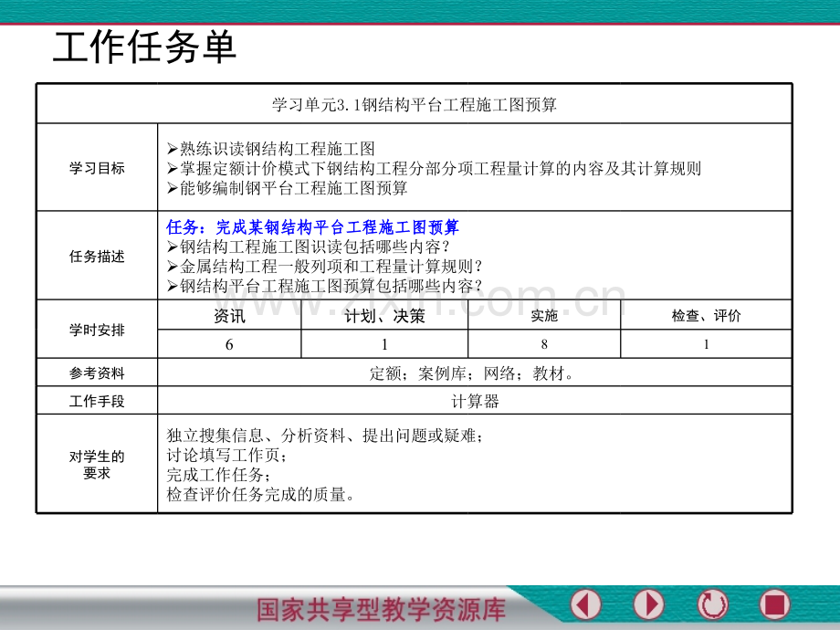Click the hours value 8 under 实施
This screenshot has height=630, width=840.
[544, 344]
